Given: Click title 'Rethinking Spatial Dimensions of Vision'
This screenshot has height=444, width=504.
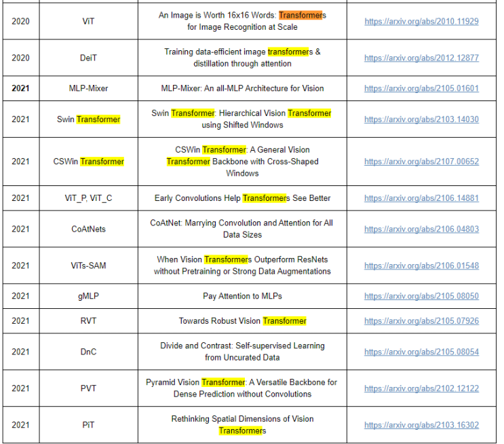Looking at the screenshot, I should [242, 419].
